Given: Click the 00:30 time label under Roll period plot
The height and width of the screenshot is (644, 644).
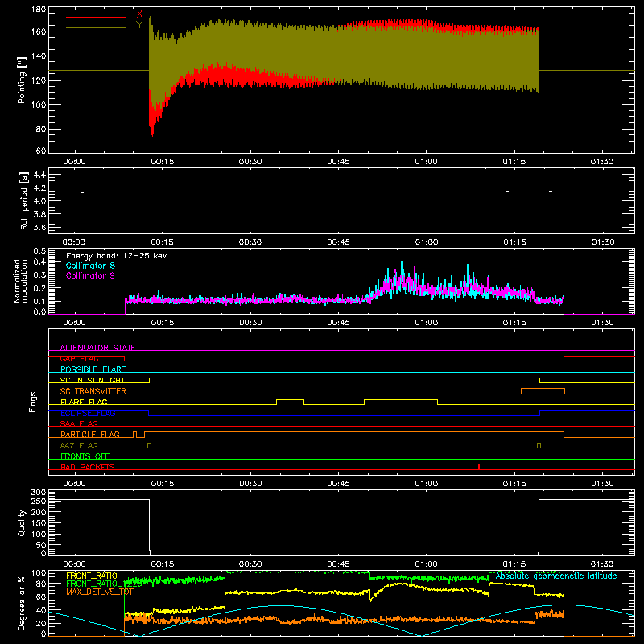Looking at the screenshot, I should point(250,242).
